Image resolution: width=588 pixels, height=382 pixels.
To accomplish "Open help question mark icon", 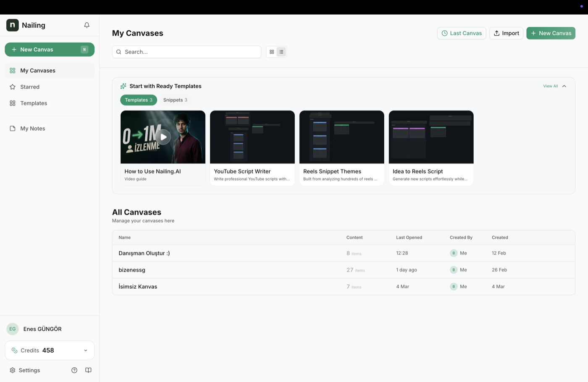I will coord(74,370).
